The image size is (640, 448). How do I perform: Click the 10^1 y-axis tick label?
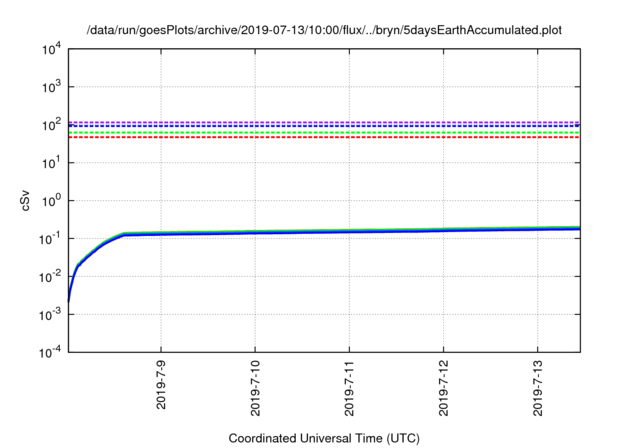click(x=52, y=163)
